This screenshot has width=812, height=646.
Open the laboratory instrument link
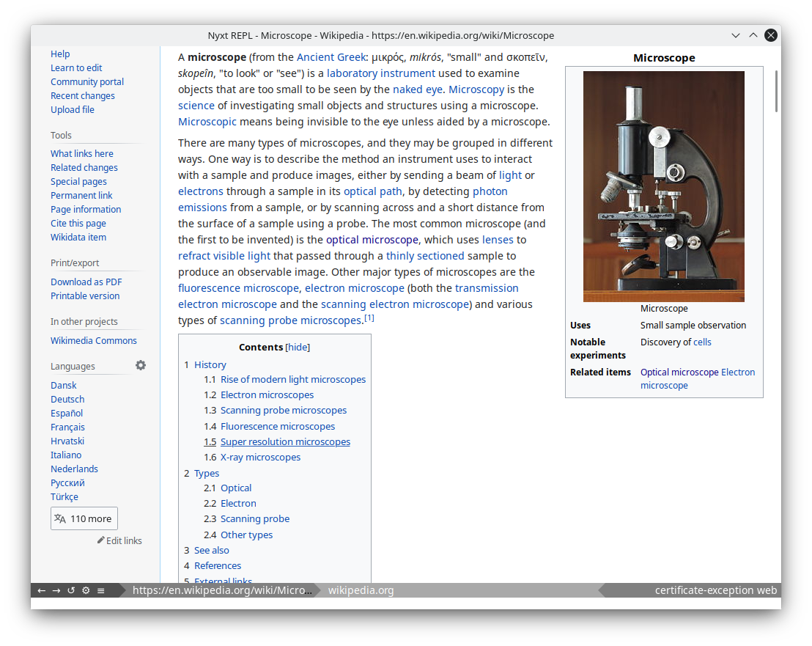click(x=381, y=73)
